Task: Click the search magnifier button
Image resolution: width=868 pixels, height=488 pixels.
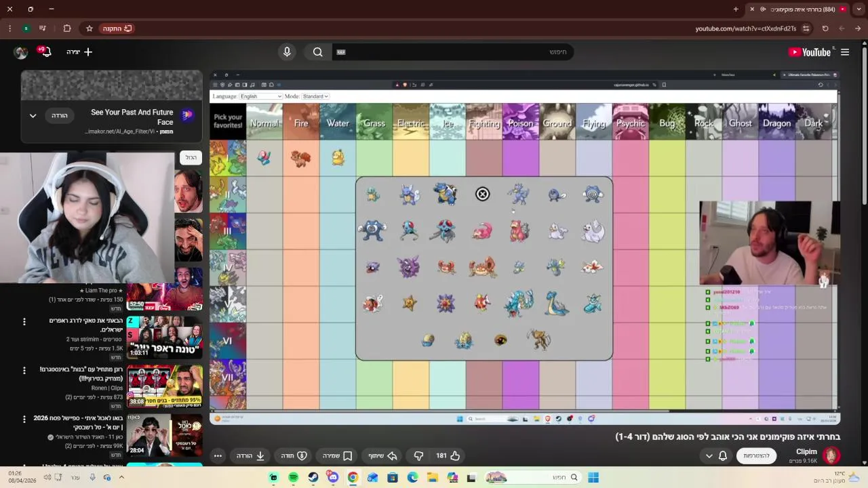Action: (317, 52)
